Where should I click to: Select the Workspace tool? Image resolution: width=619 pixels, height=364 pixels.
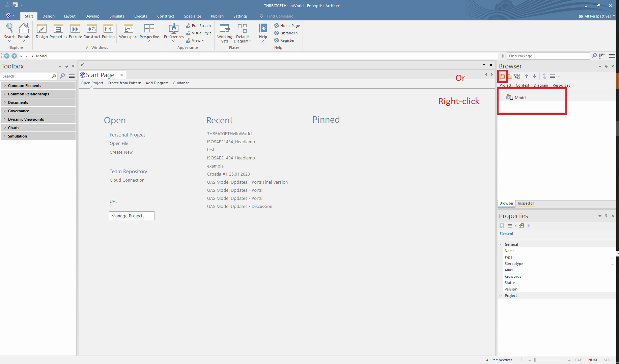tap(128, 32)
